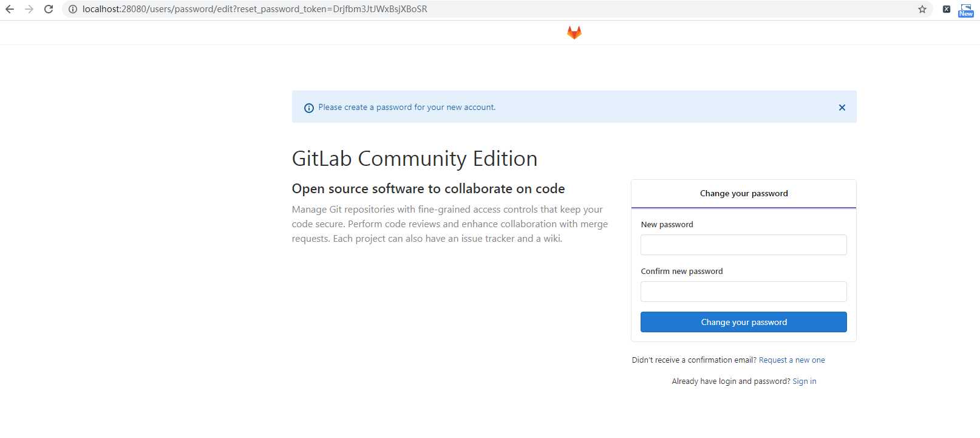The height and width of the screenshot is (438, 980).
Task: Click the blue Change your password button
Action: point(744,322)
